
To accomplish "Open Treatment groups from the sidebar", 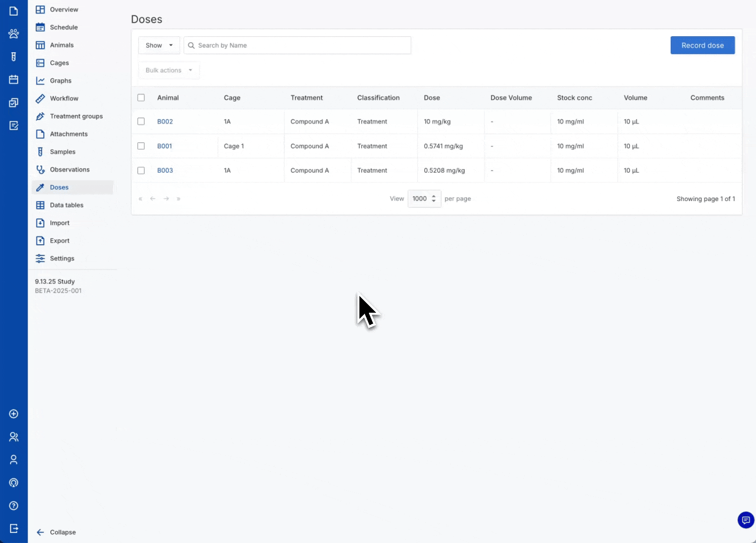I will pos(76,116).
